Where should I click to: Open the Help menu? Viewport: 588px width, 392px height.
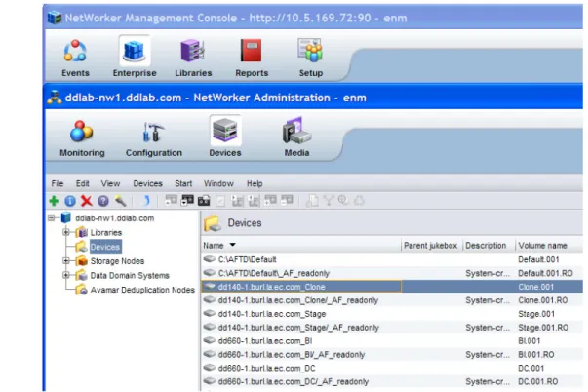point(255,183)
